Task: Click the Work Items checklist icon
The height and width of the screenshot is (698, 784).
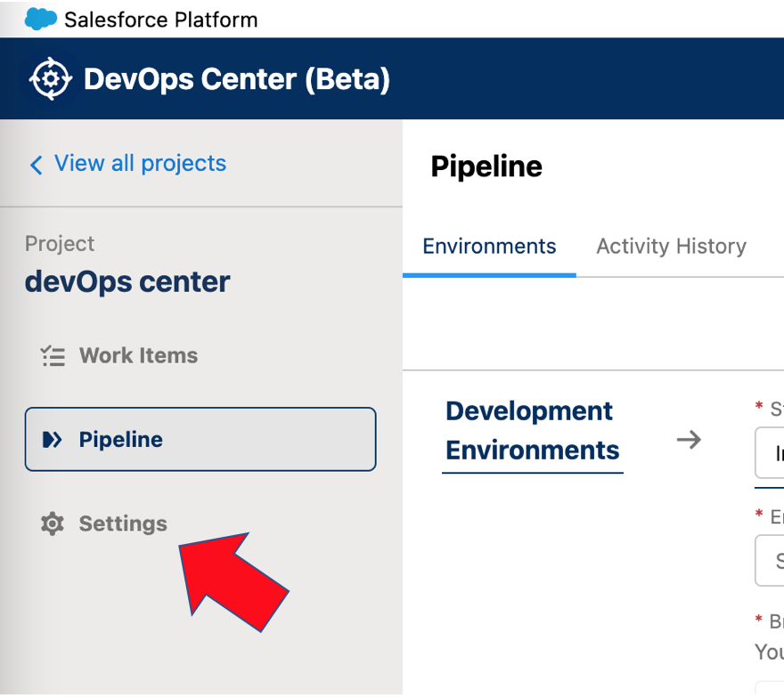Action: 53,356
